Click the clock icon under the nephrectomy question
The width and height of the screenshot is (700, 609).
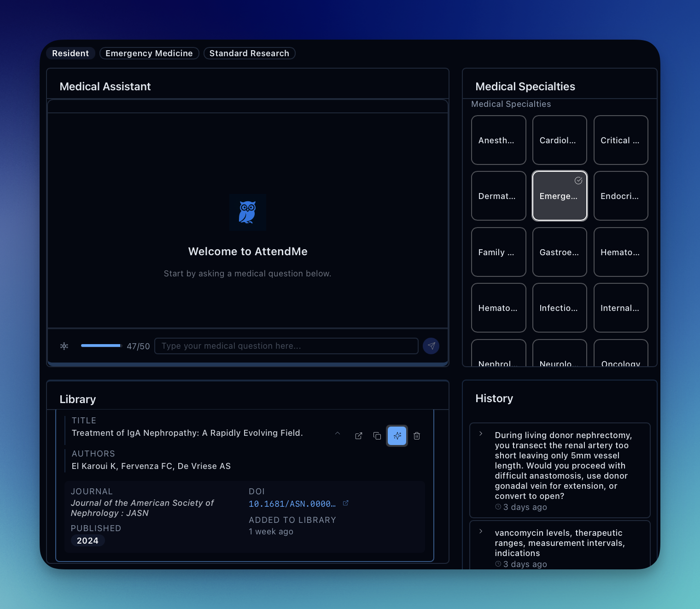point(498,507)
